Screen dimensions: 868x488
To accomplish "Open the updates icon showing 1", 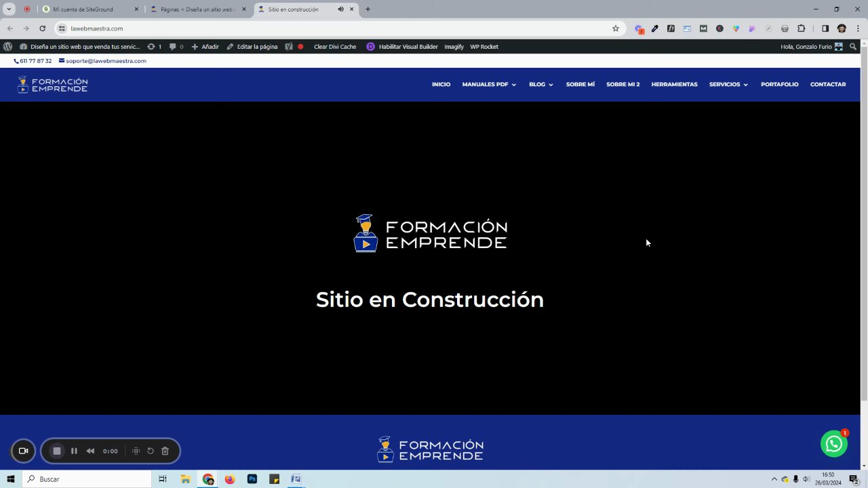I will coord(154,47).
